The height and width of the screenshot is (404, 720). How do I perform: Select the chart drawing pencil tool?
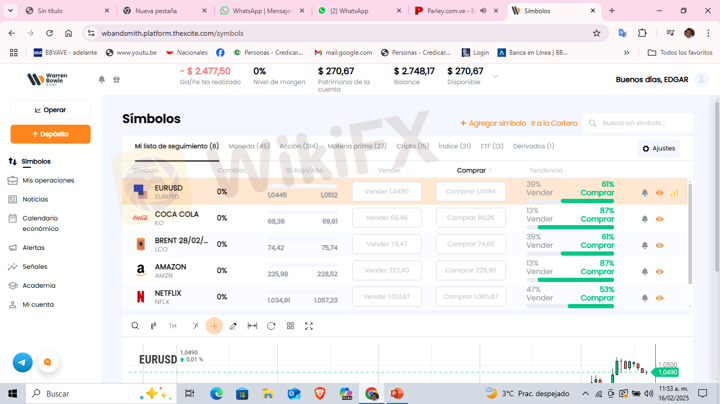pyautogui.click(x=233, y=326)
